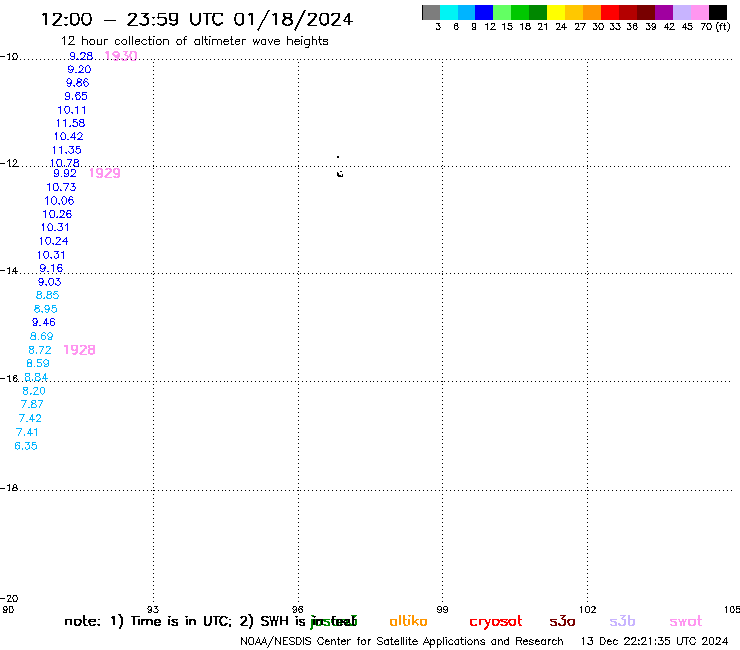The image size is (740, 650).
Task: Click the cyan swatch in the wave height scale
Action: (449, 12)
